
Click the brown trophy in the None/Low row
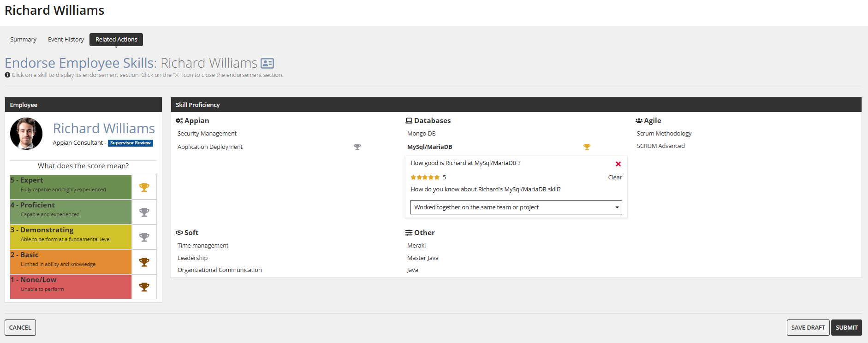point(144,287)
